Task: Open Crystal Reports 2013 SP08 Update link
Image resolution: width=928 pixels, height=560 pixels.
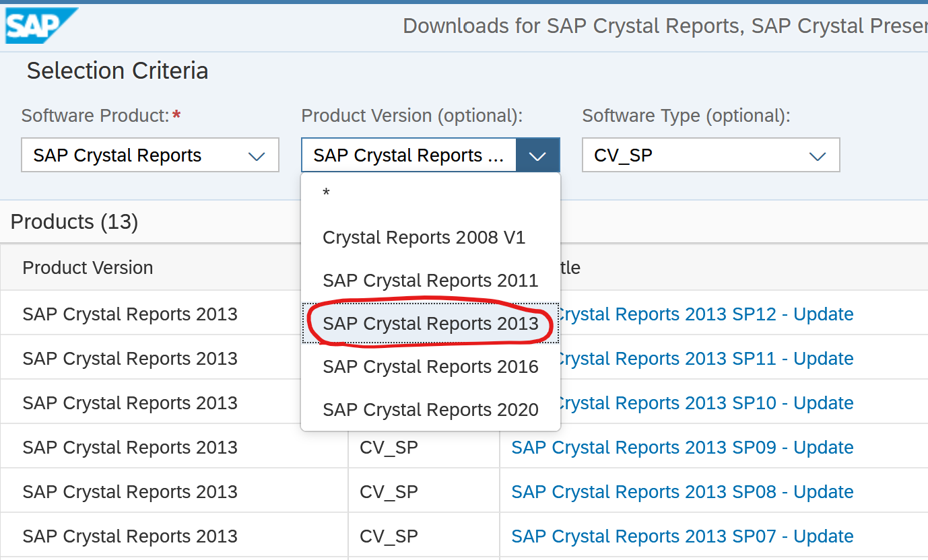Action: [682, 492]
